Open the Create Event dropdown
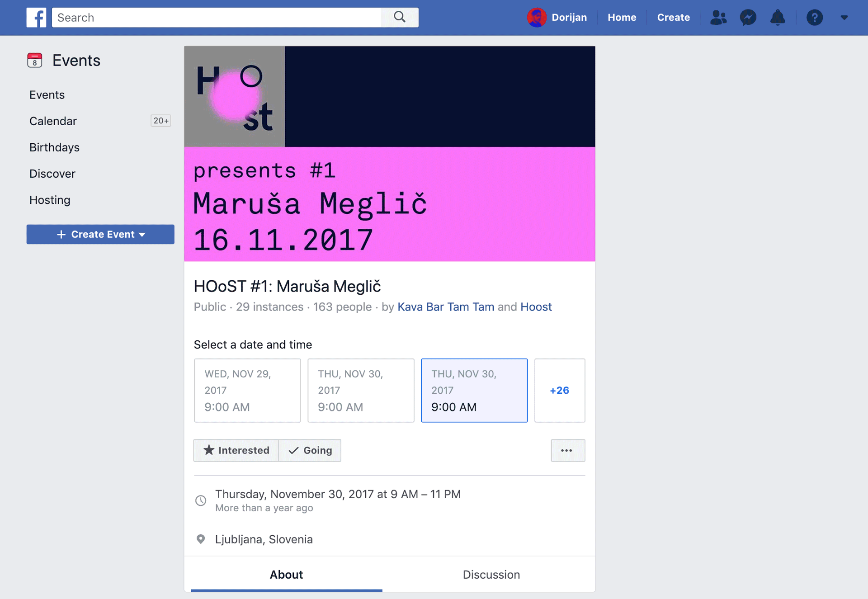Image resolution: width=868 pixels, height=599 pixels. [x=100, y=234]
